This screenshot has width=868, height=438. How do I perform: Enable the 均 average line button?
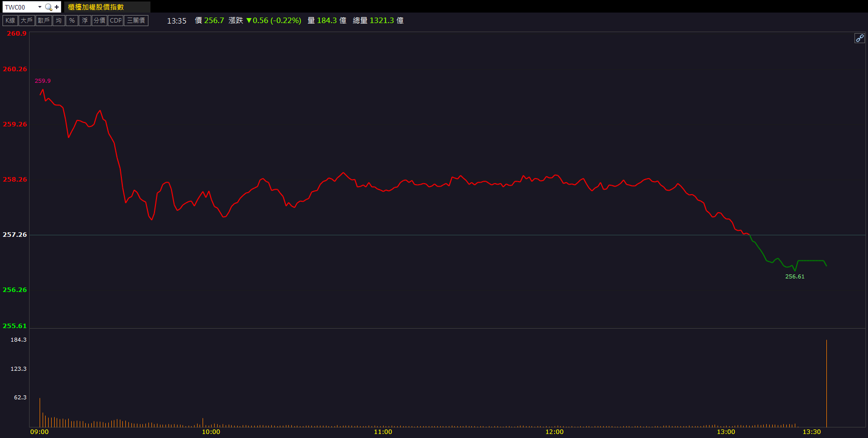pos(59,21)
